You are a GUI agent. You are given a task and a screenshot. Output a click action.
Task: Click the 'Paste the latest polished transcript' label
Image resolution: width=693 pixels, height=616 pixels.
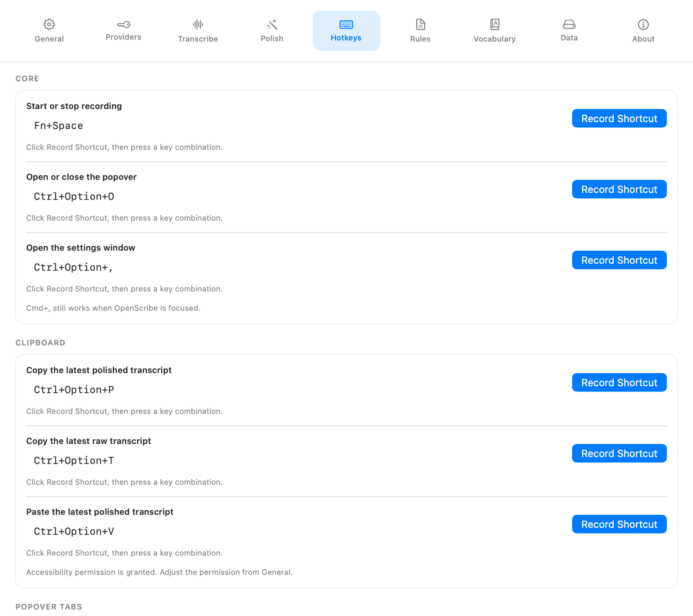click(100, 512)
